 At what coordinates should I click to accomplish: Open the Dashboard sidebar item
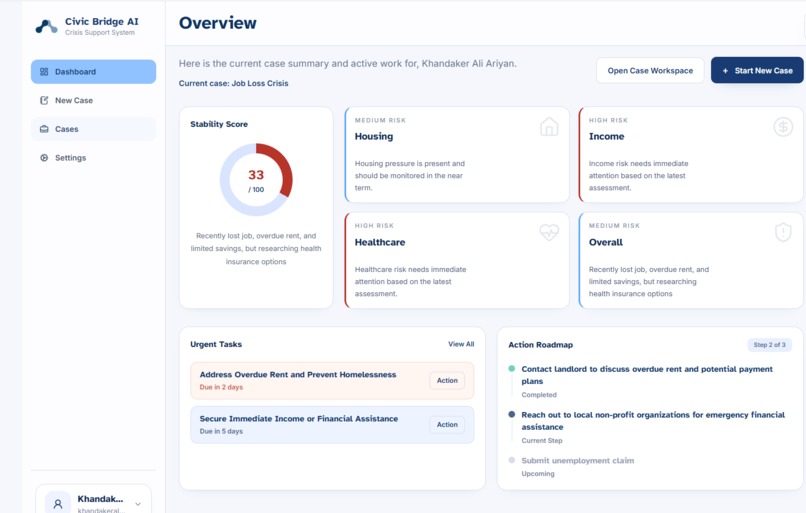[x=94, y=71]
